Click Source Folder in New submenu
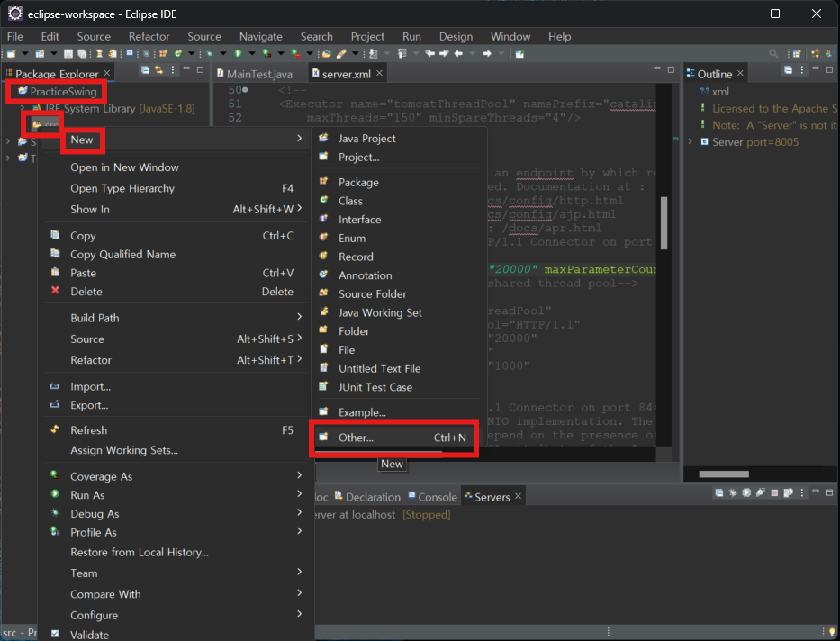The width and height of the screenshot is (840, 641). click(396, 294)
